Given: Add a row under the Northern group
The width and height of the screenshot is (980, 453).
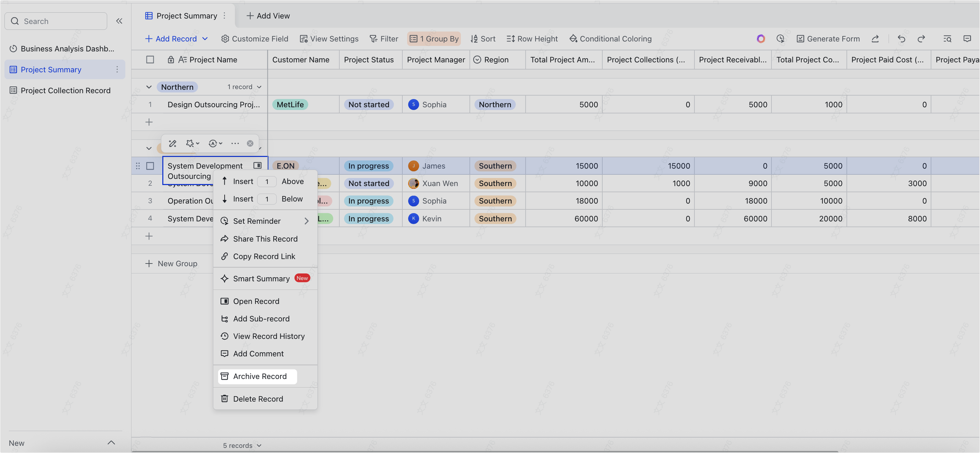Looking at the screenshot, I should click(149, 122).
